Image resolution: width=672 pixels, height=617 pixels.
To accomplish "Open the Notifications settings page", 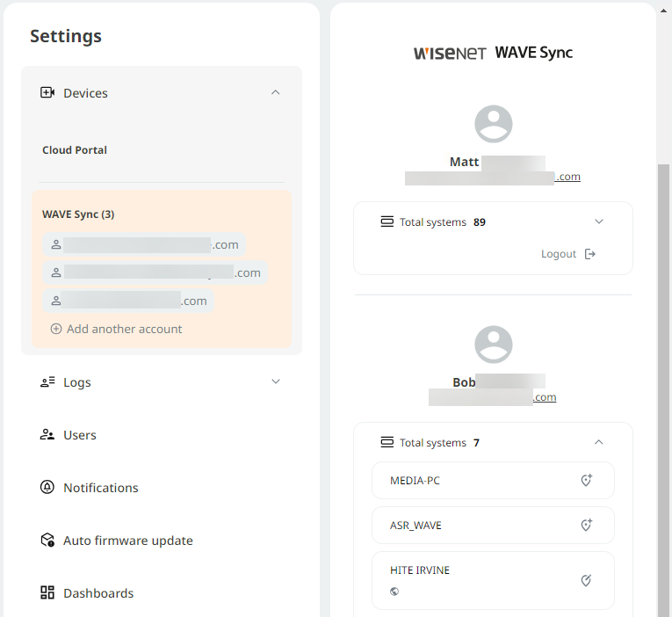I will 101,488.
